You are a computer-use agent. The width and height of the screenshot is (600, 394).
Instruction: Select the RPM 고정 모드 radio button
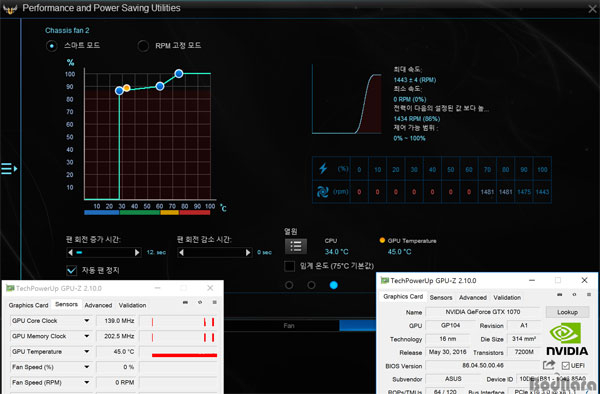(x=143, y=46)
